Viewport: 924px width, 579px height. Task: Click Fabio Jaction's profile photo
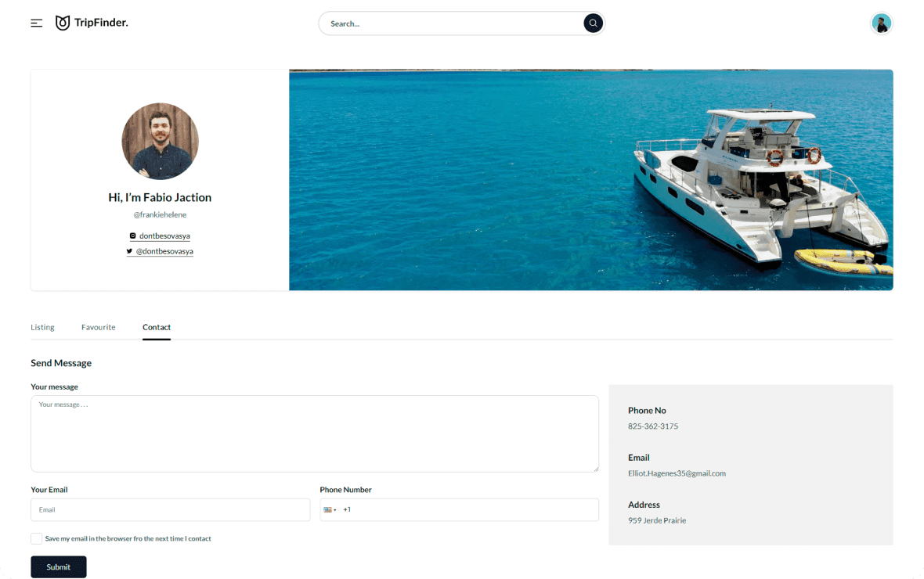click(161, 142)
